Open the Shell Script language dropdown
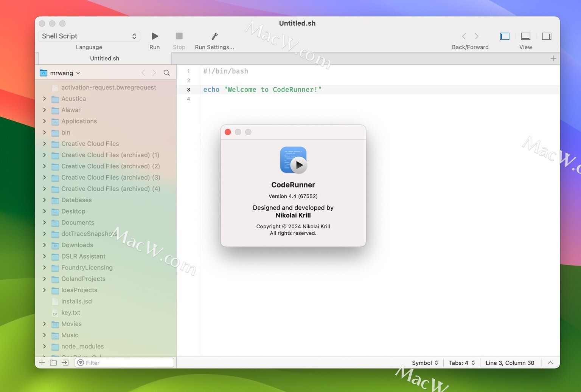The image size is (581, 392). (x=89, y=36)
